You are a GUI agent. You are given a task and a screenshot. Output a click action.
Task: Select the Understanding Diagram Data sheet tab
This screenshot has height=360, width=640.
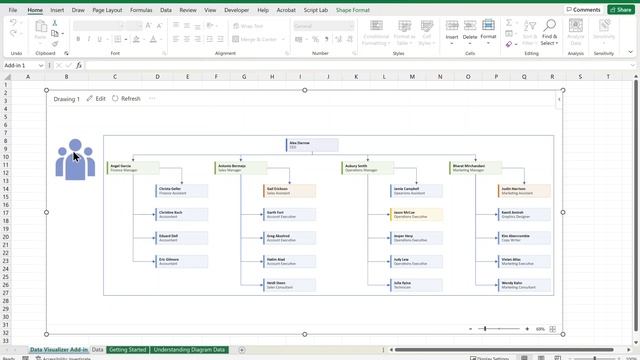pyautogui.click(x=189, y=350)
